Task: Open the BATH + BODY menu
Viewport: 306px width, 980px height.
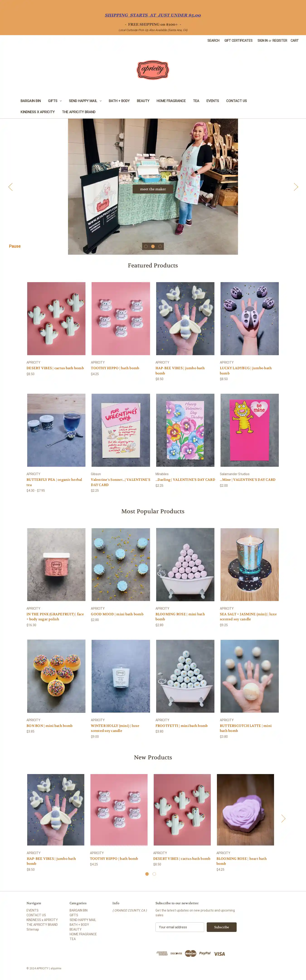Action: click(119, 101)
